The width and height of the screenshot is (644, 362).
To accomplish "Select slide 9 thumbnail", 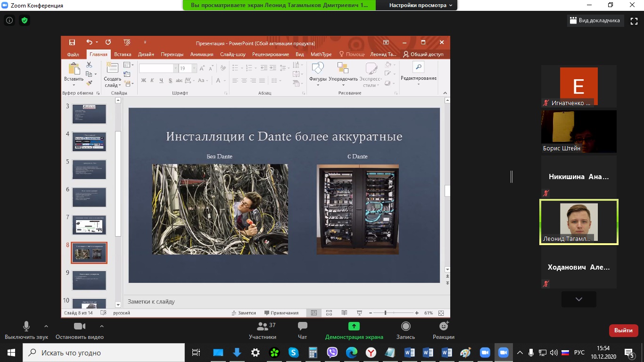I will (89, 280).
